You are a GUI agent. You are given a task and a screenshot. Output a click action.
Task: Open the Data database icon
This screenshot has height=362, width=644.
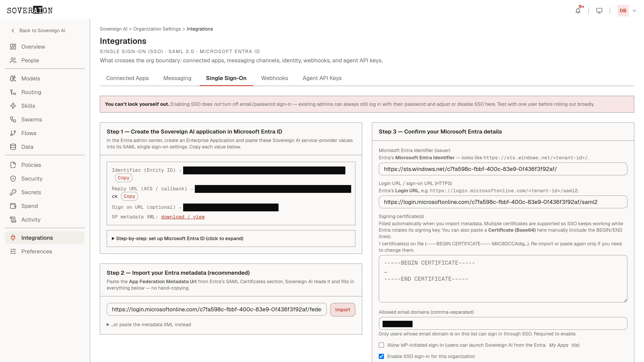click(13, 147)
